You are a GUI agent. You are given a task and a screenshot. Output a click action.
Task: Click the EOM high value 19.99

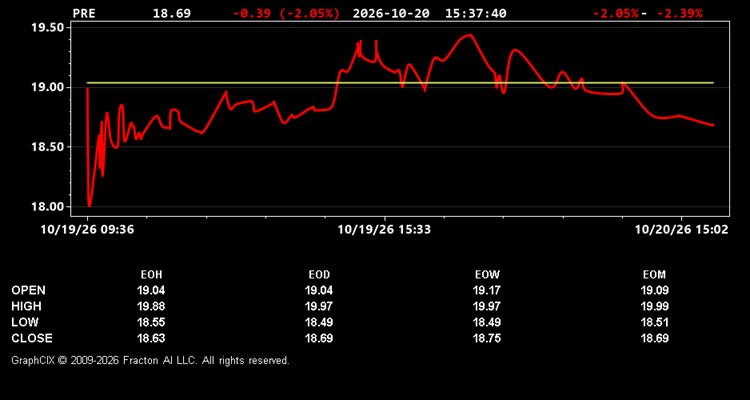point(654,306)
